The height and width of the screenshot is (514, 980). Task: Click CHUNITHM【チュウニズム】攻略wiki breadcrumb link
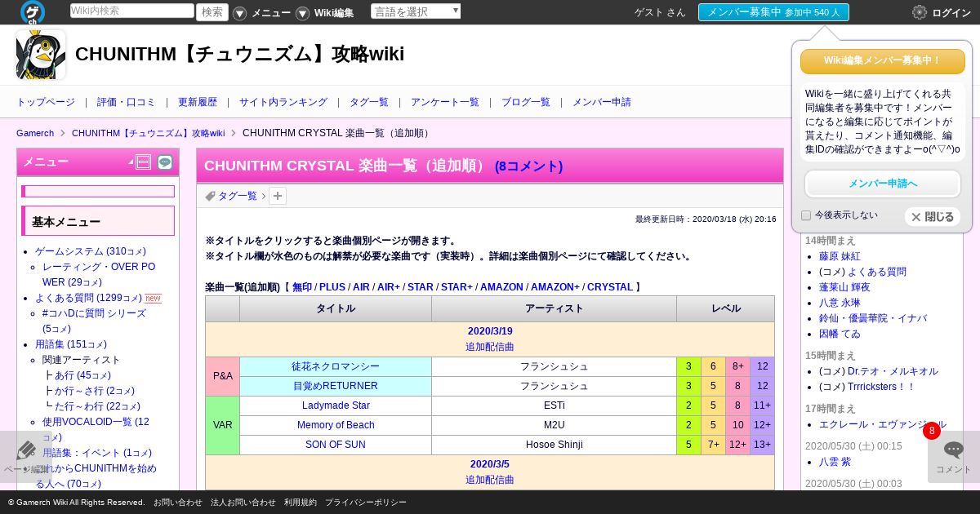coord(148,133)
